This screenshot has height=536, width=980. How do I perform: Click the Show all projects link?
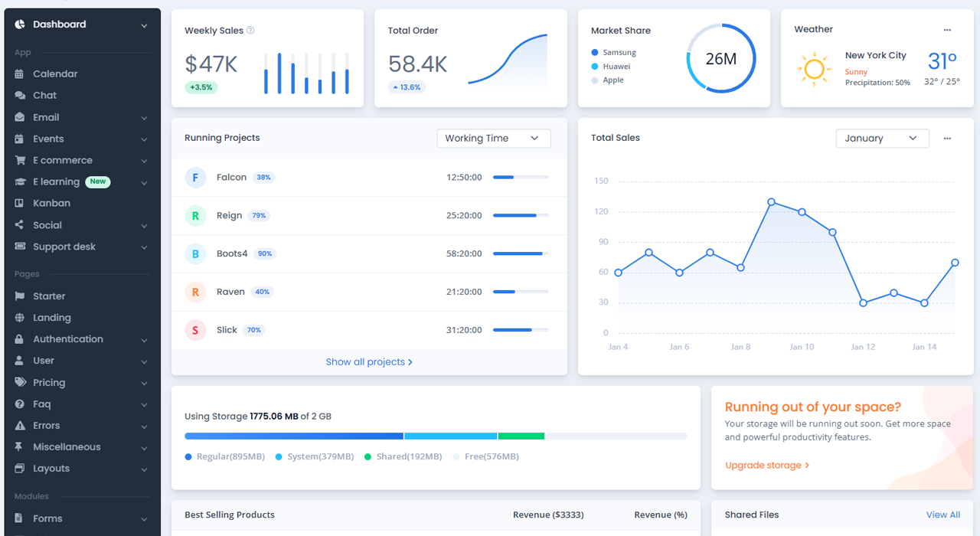click(369, 362)
